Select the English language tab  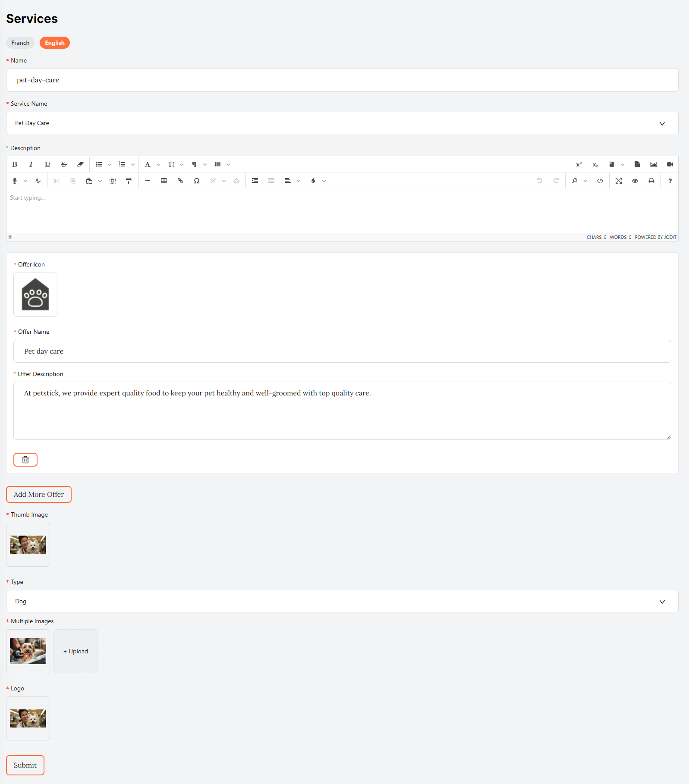[55, 43]
